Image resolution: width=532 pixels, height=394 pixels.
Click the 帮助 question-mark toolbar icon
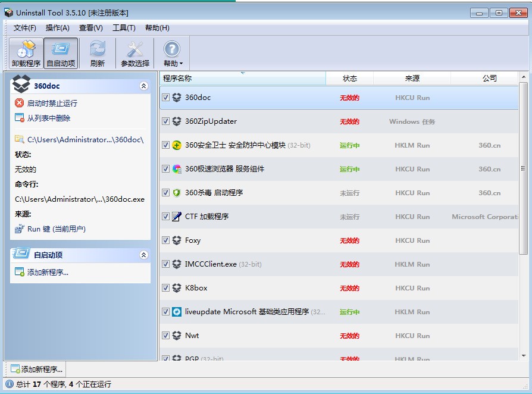click(x=172, y=49)
